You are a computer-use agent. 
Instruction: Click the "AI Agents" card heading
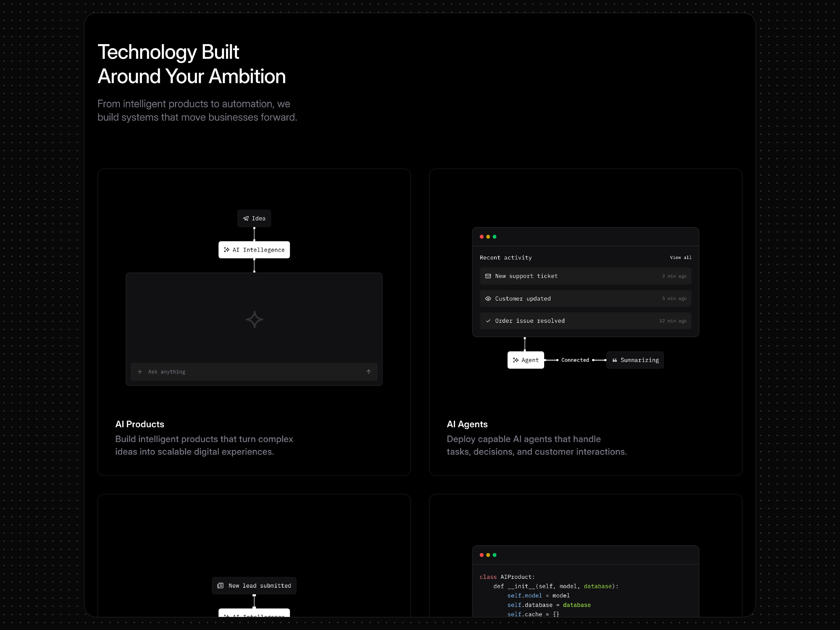coord(467,424)
